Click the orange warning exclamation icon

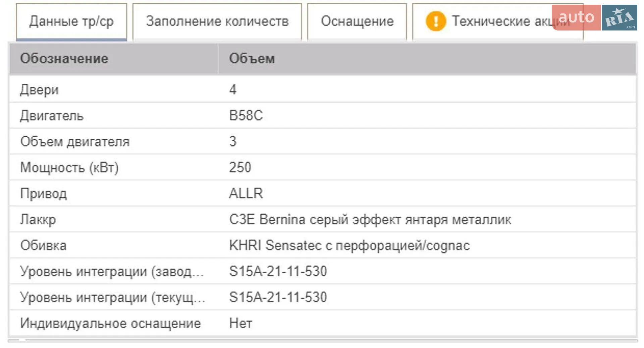click(436, 21)
